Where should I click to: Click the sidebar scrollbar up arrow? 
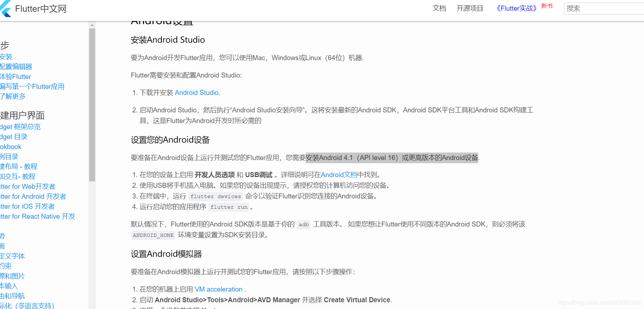coord(92,25)
